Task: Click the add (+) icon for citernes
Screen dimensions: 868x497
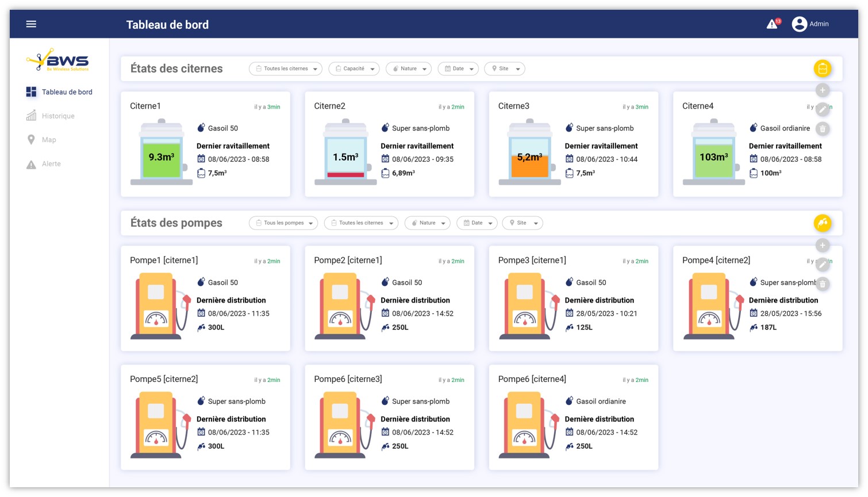Action: pyautogui.click(x=823, y=90)
